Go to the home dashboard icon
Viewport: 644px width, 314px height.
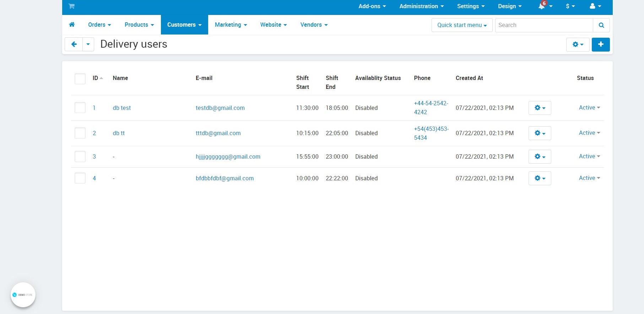pos(72,25)
